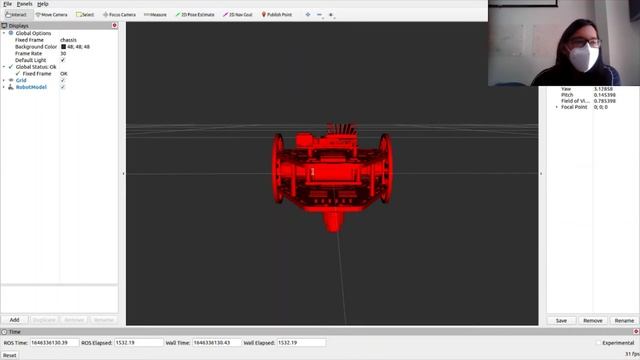Click the Fixed Frame value 'chassis'
The height and width of the screenshot is (360, 640).
coord(68,40)
